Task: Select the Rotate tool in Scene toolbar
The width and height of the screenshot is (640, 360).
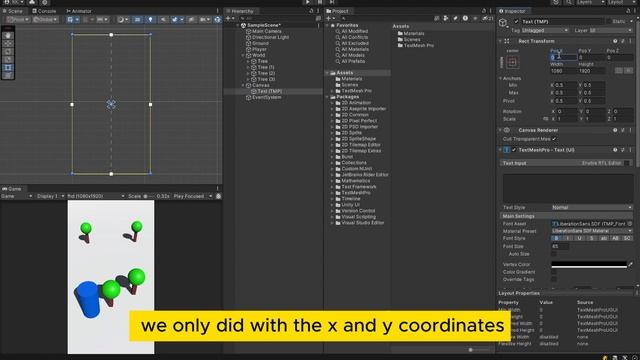Action: pyautogui.click(x=8, y=52)
